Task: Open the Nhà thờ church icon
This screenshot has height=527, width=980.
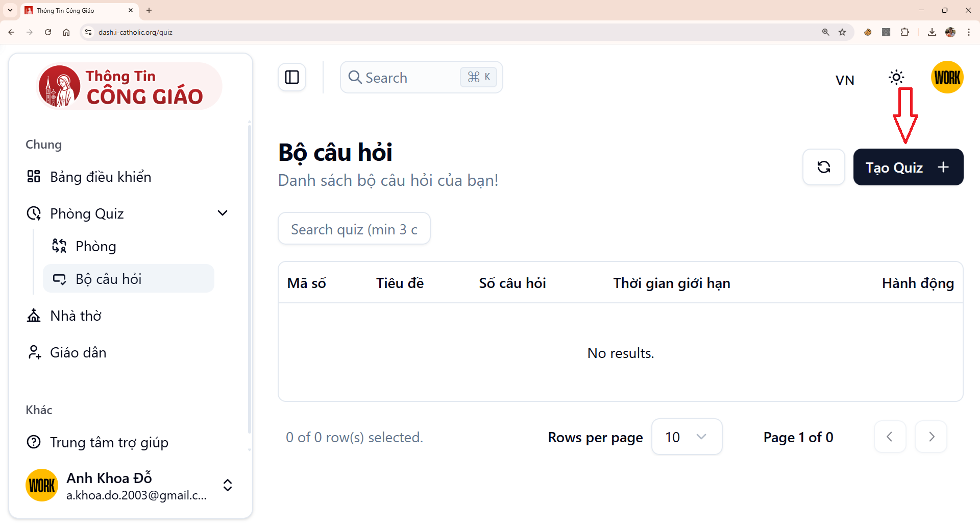Action: (34, 315)
